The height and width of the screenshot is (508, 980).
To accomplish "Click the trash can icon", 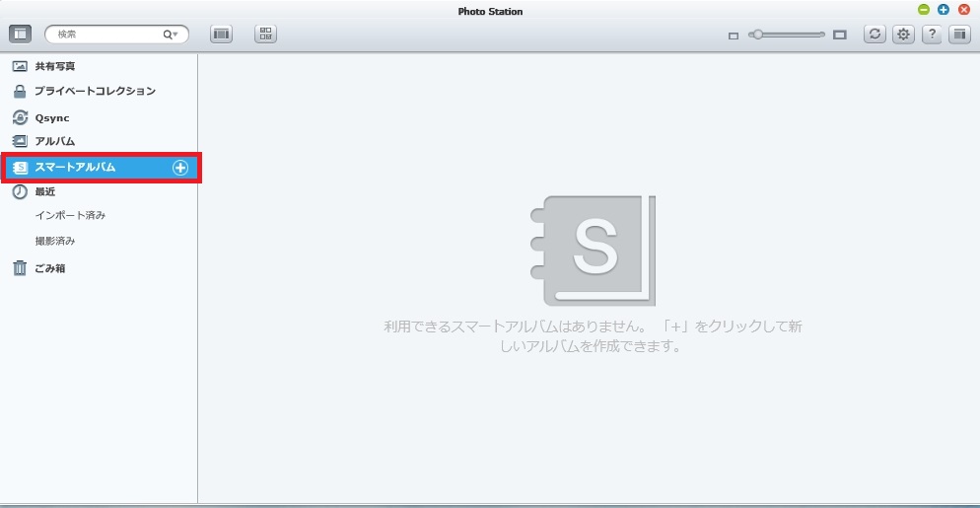I will [20, 268].
